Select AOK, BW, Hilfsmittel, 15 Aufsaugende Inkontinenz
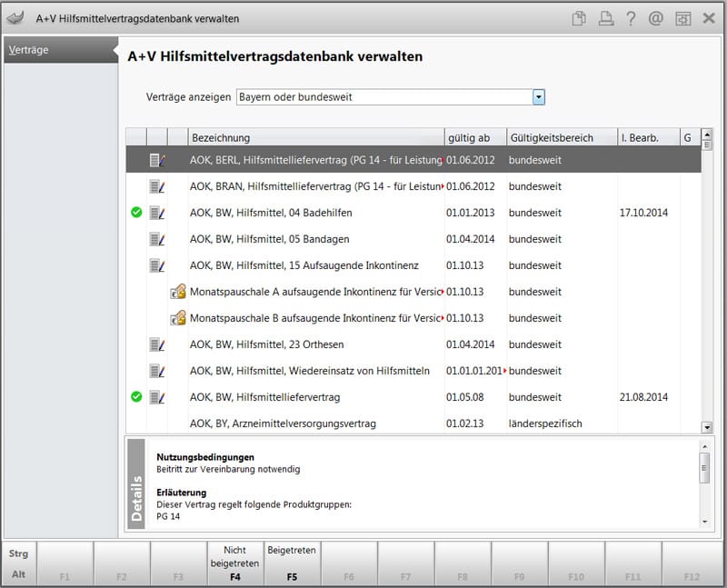 pyautogui.click(x=304, y=265)
